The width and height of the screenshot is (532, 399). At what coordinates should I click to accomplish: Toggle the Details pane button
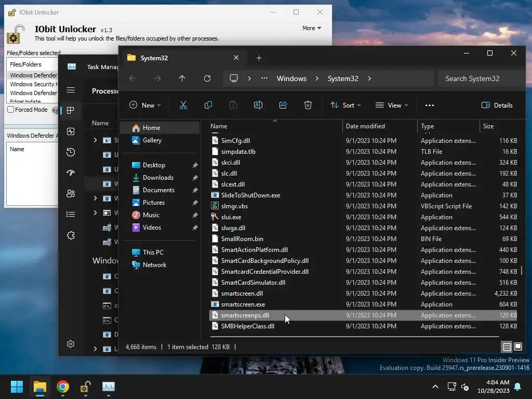tap(497, 105)
